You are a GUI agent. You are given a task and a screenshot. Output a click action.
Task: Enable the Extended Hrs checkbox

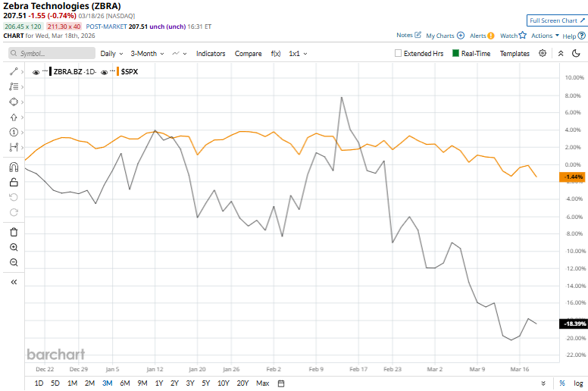click(x=399, y=54)
